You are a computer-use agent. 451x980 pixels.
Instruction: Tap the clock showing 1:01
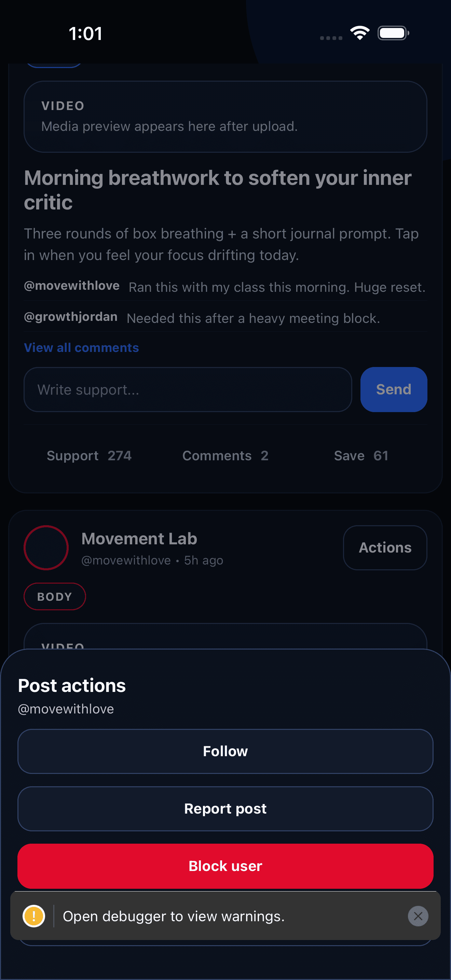pyautogui.click(x=85, y=33)
